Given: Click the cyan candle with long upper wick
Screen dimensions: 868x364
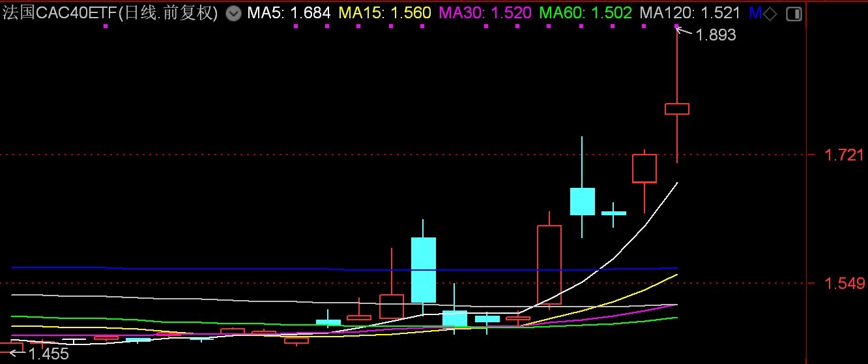Looking at the screenshot, I should (x=582, y=201).
